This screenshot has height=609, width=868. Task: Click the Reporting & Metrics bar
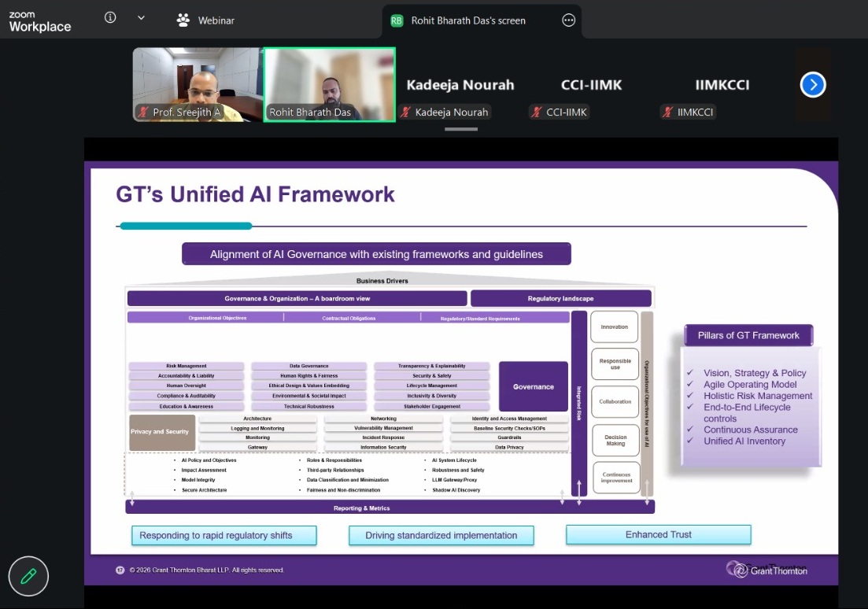[390, 507]
